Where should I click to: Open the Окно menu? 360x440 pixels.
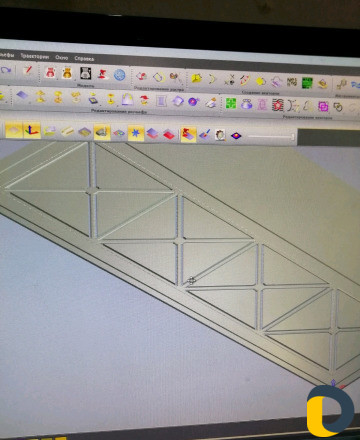point(62,57)
